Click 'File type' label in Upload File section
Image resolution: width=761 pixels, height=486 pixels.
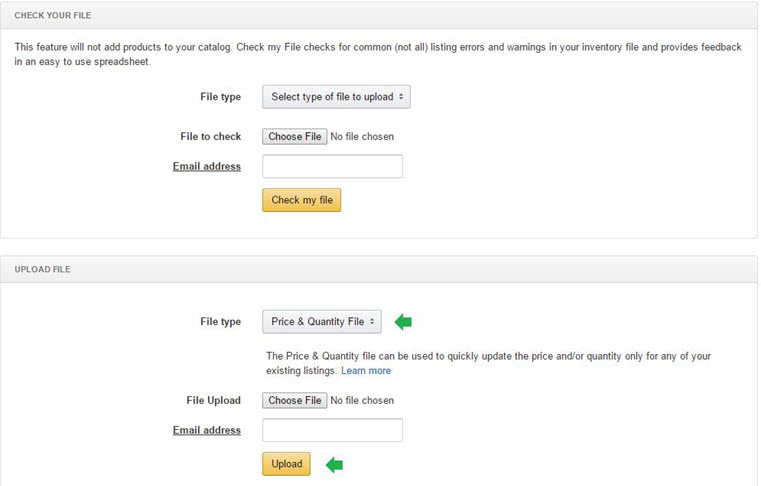point(220,321)
